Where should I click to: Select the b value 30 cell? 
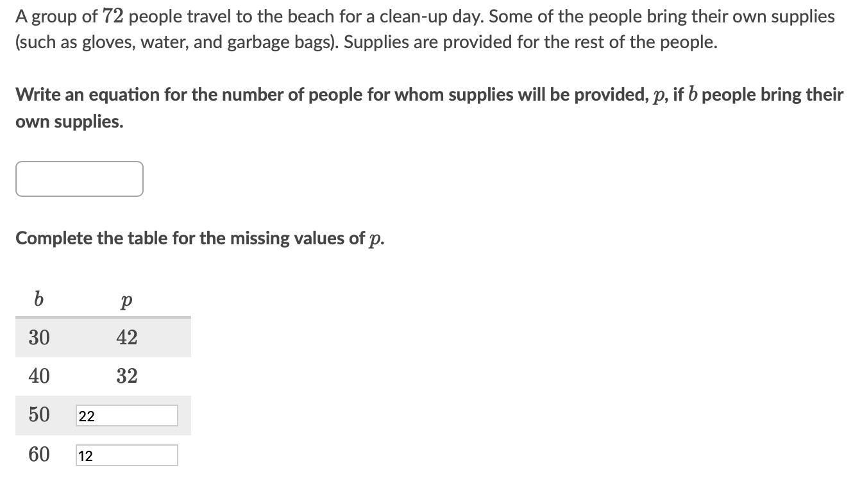tap(39, 337)
